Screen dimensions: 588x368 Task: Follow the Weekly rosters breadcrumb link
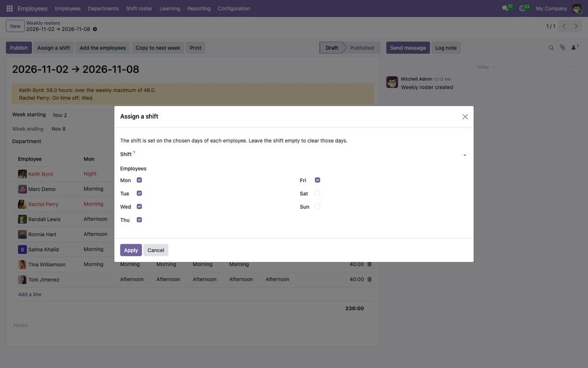43,23
